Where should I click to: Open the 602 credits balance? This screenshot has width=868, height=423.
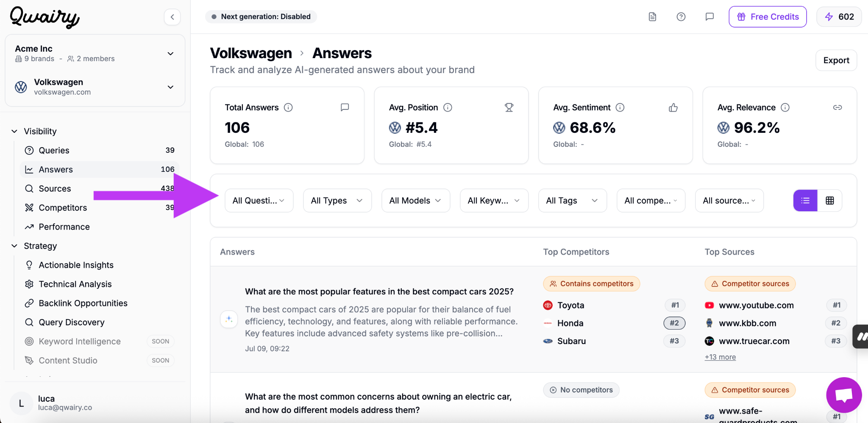click(x=839, y=17)
